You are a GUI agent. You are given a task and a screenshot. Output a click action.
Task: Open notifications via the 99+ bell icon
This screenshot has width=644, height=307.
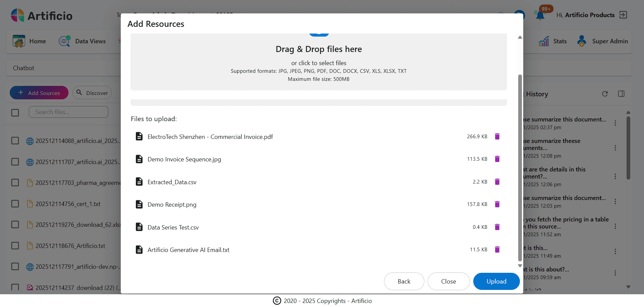[540, 15]
